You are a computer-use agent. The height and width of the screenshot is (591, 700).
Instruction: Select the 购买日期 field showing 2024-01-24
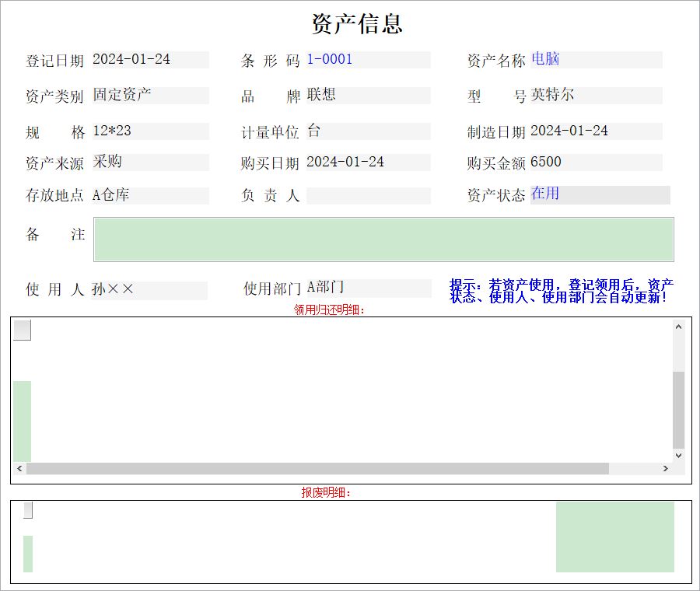[x=369, y=163]
